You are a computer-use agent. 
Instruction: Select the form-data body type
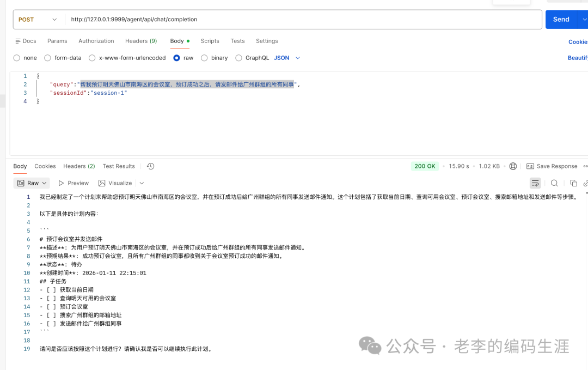47,58
